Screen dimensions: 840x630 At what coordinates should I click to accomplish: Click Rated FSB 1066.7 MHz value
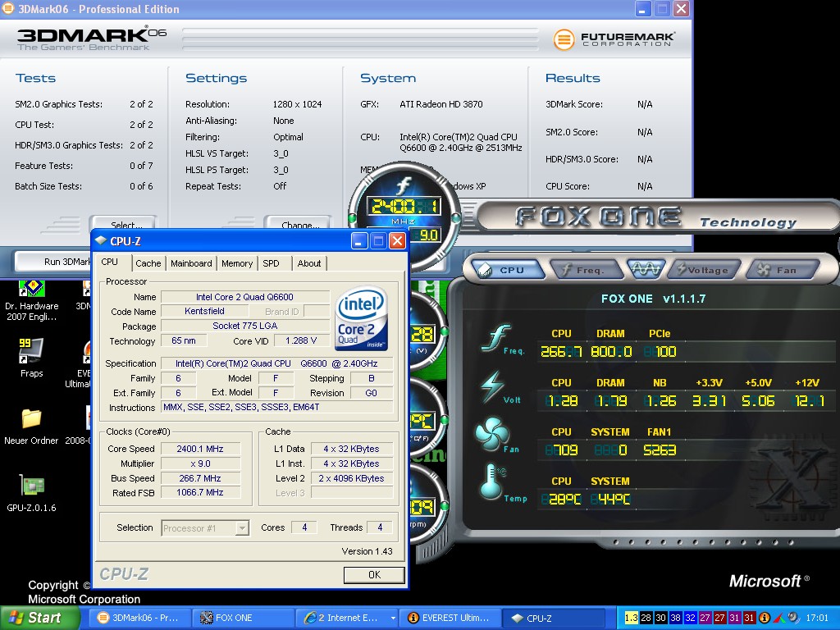pos(200,492)
